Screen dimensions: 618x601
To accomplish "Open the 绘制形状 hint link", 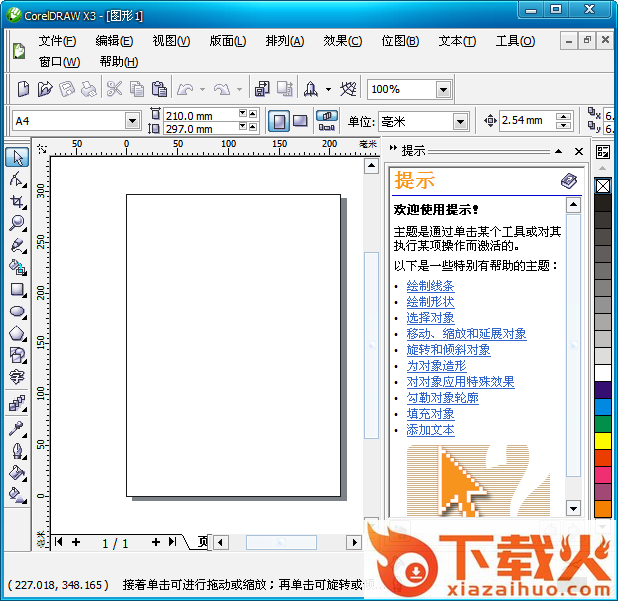I will point(430,302).
